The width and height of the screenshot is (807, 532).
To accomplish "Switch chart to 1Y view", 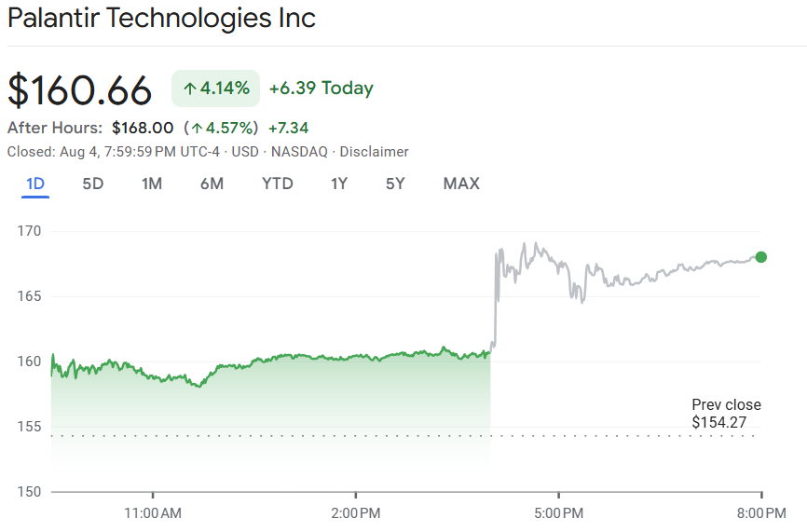I will [339, 184].
